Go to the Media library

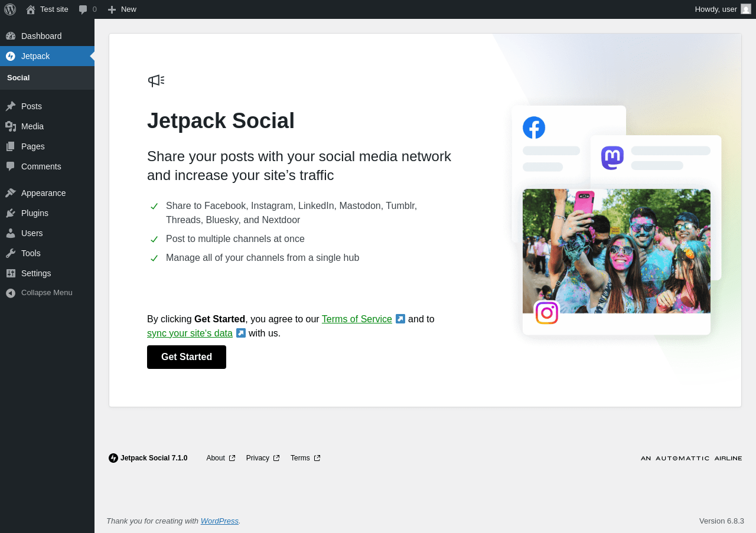pos(32,126)
